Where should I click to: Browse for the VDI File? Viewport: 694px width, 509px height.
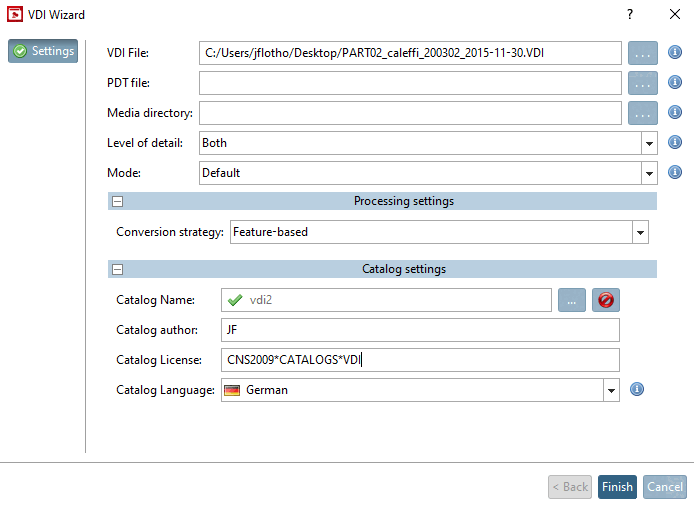(x=642, y=53)
